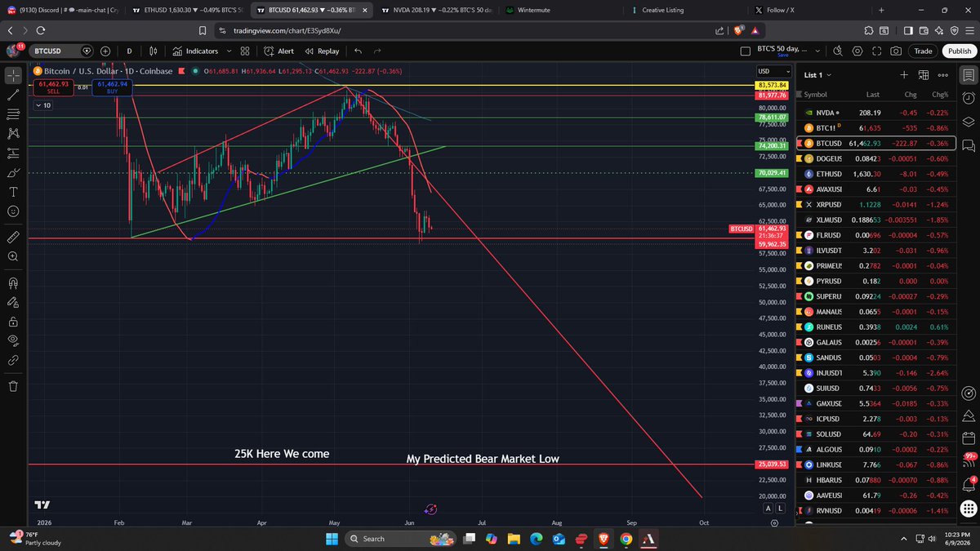Activate the zoom-in tool
This screenshot has width=980, height=551.
[13, 256]
